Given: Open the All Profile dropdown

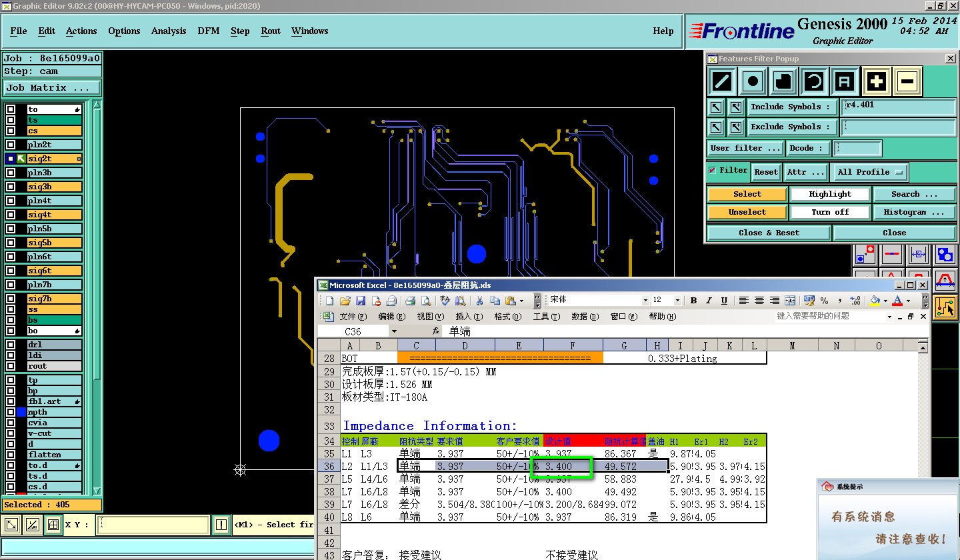Looking at the screenshot, I should [869, 172].
